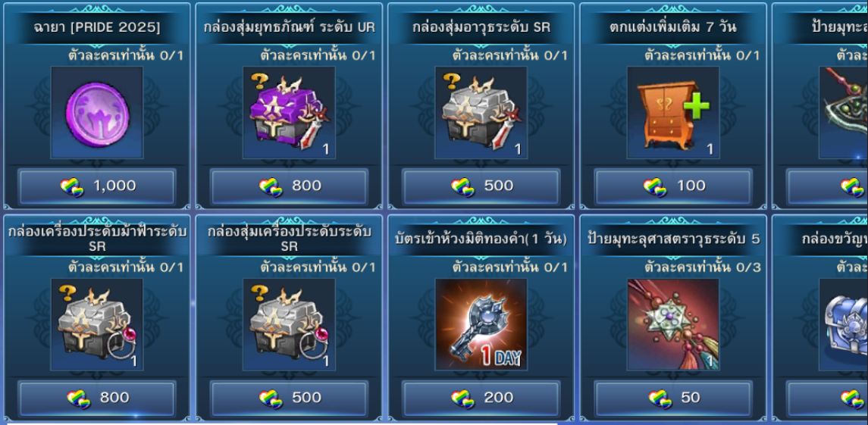Tap the level 5 weapon charm star icon
The height and width of the screenshot is (425, 868).
click(x=673, y=324)
